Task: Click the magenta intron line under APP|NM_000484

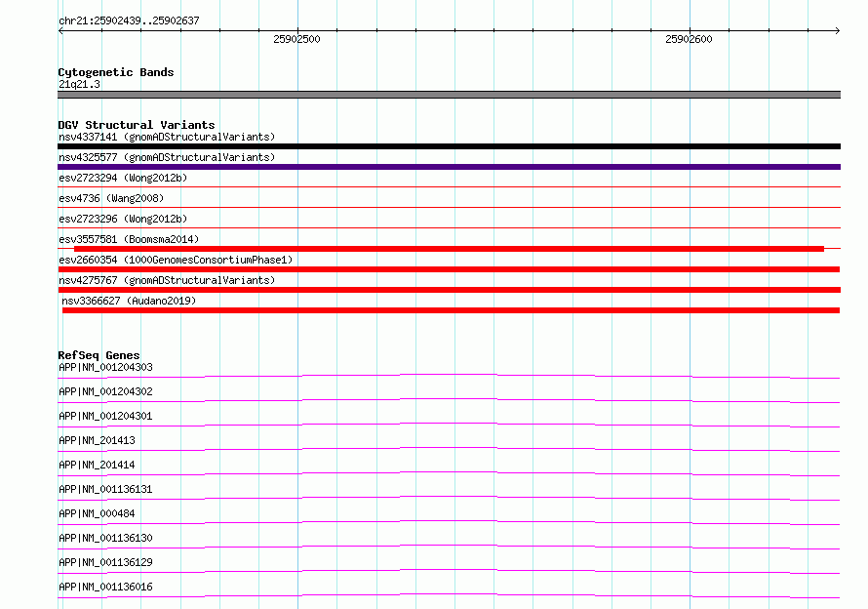Action: [449, 521]
